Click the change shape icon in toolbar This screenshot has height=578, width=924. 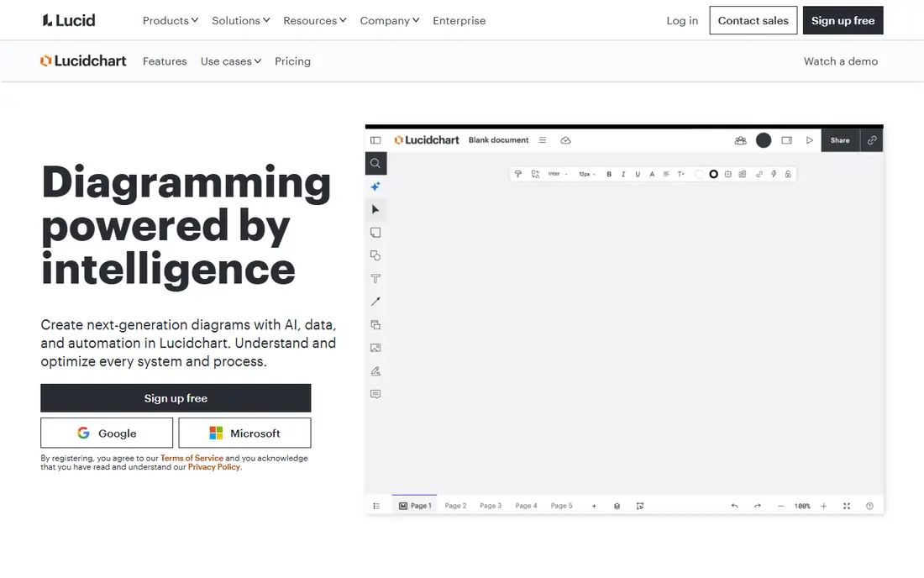535,174
